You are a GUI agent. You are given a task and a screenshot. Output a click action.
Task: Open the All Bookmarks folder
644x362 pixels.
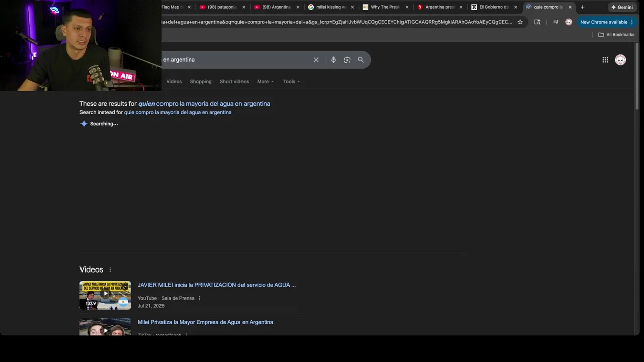tap(616, 35)
